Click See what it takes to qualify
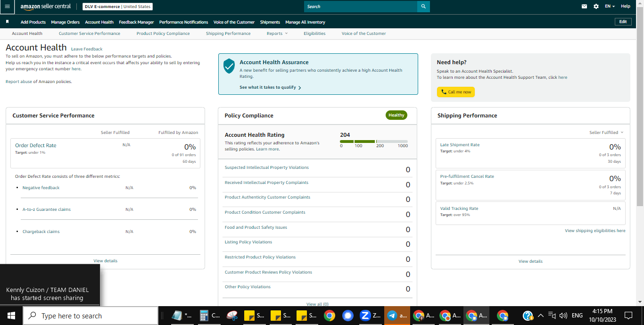The height and width of the screenshot is (325, 644). [x=270, y=87]
